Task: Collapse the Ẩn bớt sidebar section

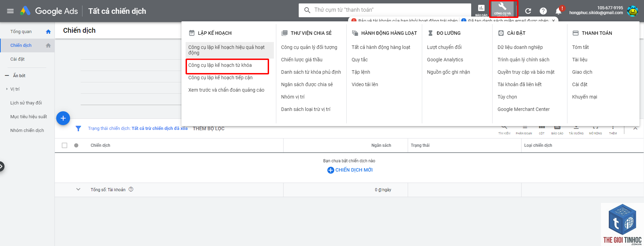Action: tap(7, 75)
